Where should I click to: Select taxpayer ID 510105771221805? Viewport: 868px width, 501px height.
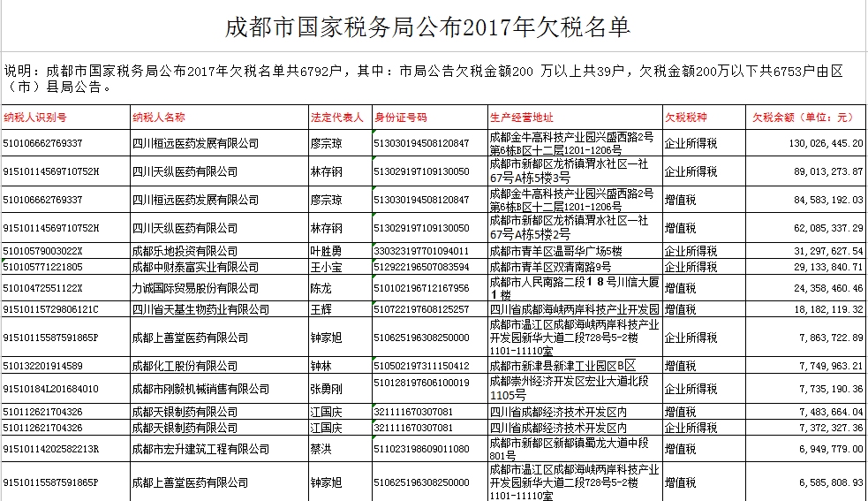point(42,267)
